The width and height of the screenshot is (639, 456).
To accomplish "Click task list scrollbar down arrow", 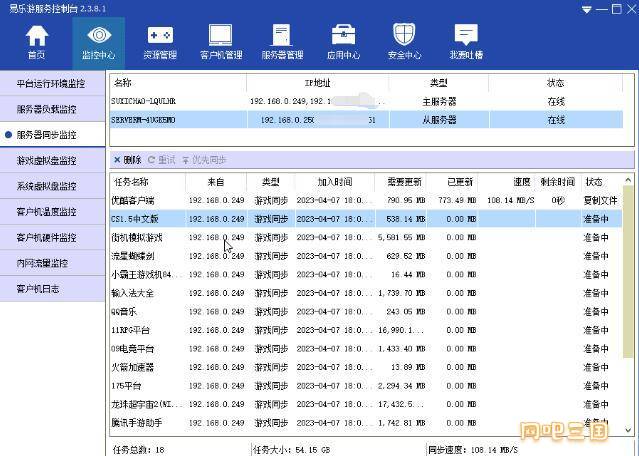I will pos(628,429).
